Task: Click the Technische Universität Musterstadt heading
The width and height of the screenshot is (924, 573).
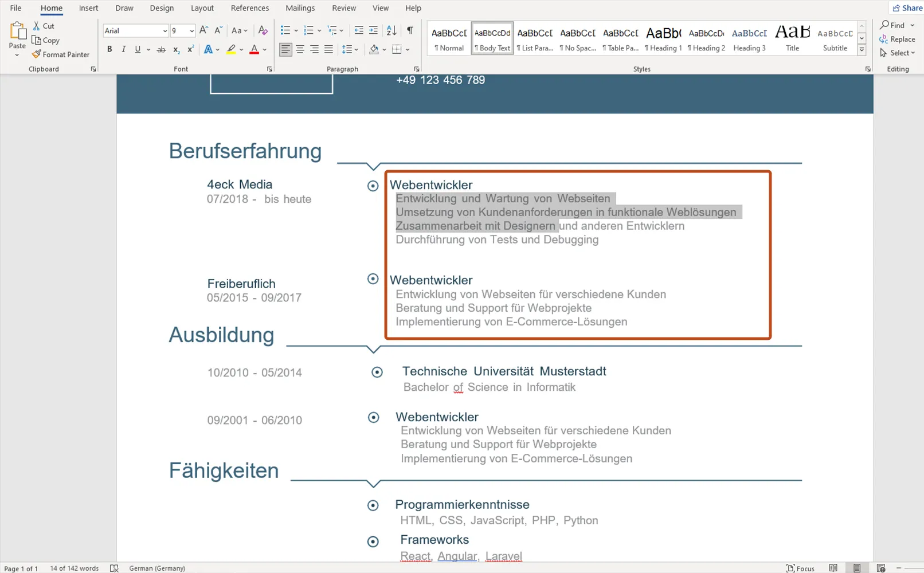Action: [504, 371]
